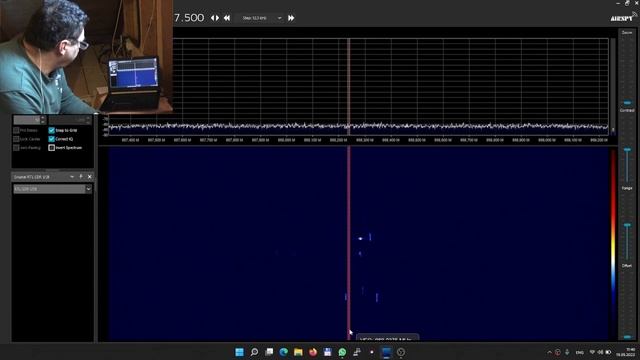This screenshot has width=640, height=360.
Task: Increment the left numeric spinner value
Action: pyautogui.click(x=43, y=118)
